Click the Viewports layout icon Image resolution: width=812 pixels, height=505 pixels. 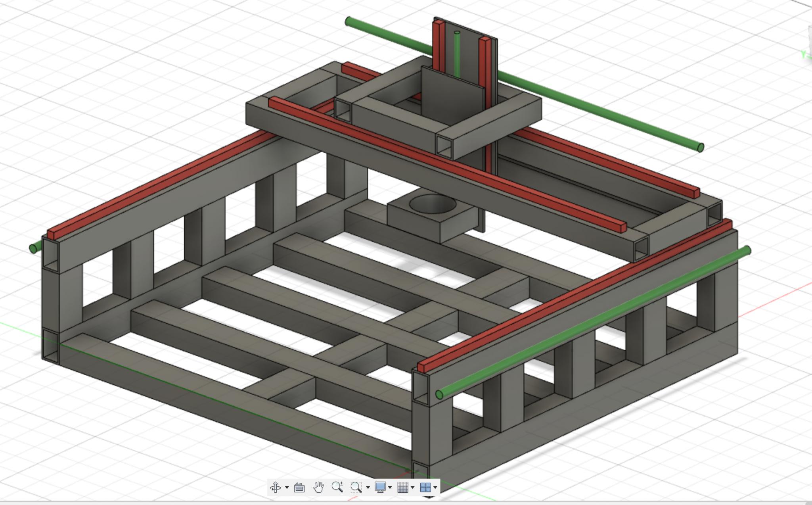425,487
